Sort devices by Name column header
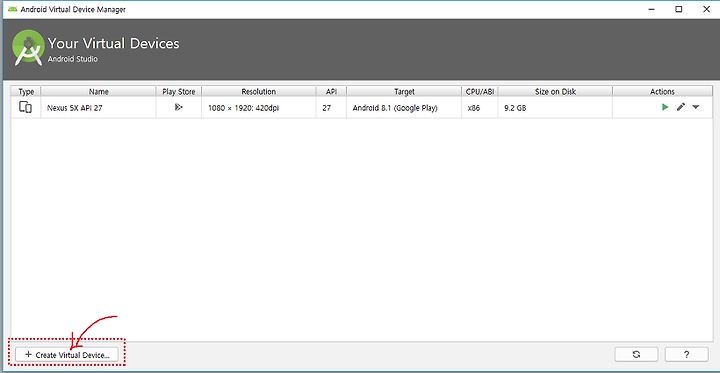The width and height of the screenshot is (720, 373). point(99,91)
